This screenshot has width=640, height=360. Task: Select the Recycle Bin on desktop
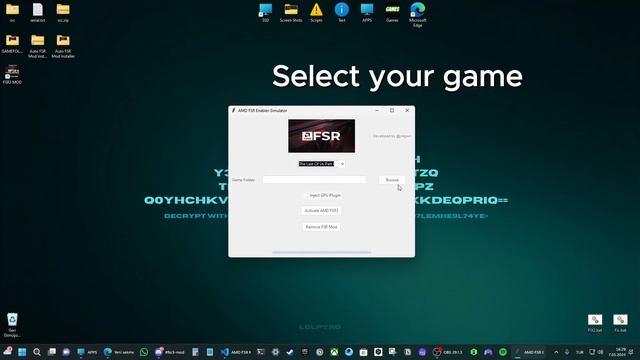[12, 324]
